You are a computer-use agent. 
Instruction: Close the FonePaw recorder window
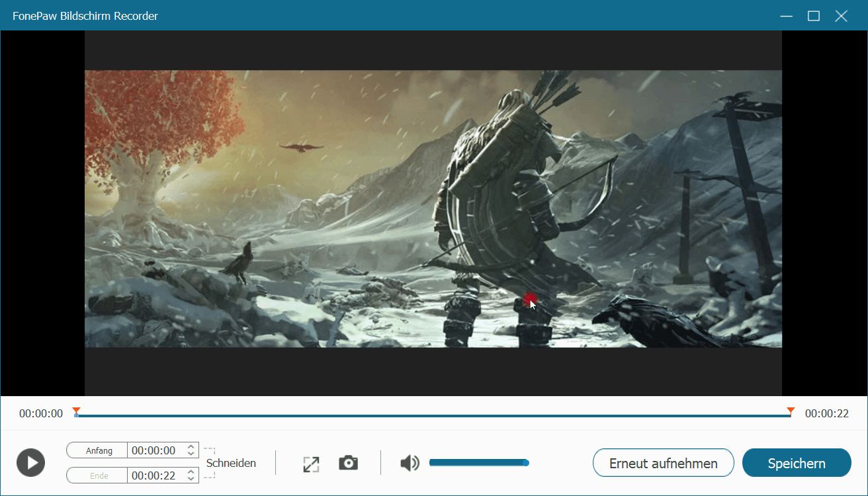[841, 16]
